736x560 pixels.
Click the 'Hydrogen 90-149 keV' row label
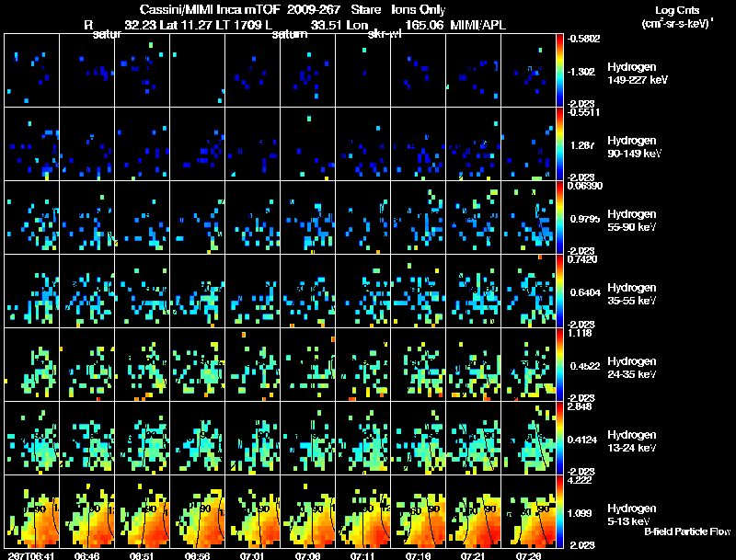[x=635, y=147]
